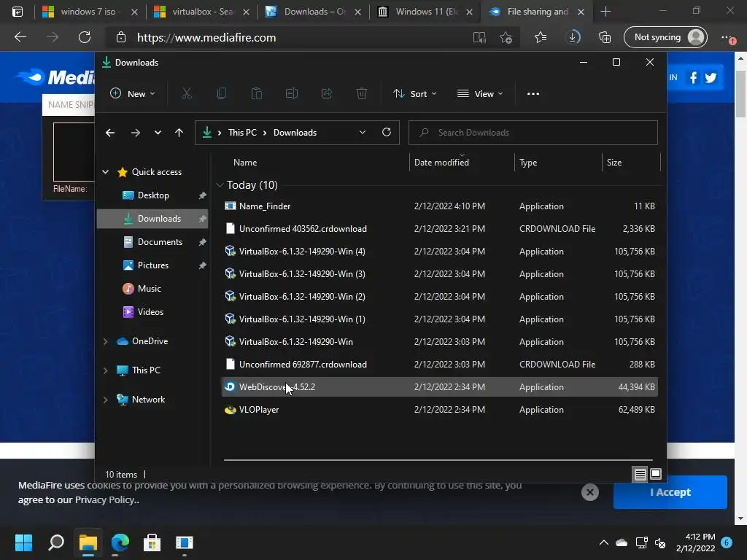Screen dimensions: 747x560
Task: Refresh the Downloads folder listing
Action: click(387, 133)
